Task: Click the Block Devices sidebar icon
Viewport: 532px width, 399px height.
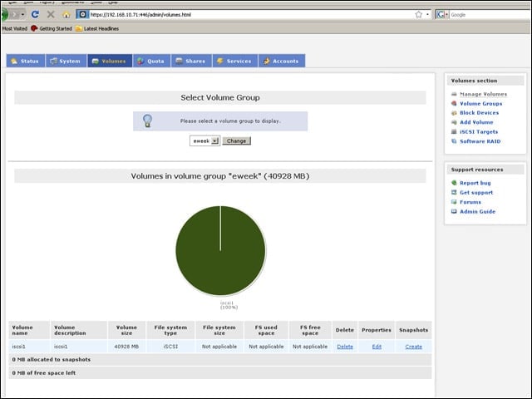Action: (454, 113)
